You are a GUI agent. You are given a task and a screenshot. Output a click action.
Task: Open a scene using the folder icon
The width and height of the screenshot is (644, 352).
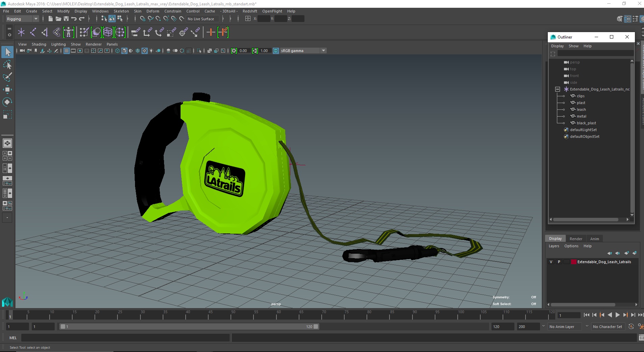(x=58, y=19)
